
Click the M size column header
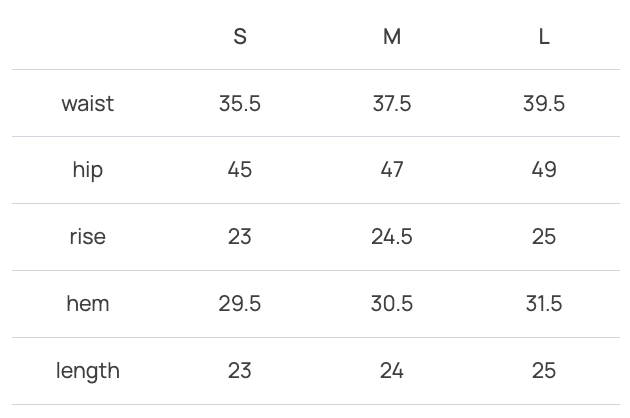392,37
